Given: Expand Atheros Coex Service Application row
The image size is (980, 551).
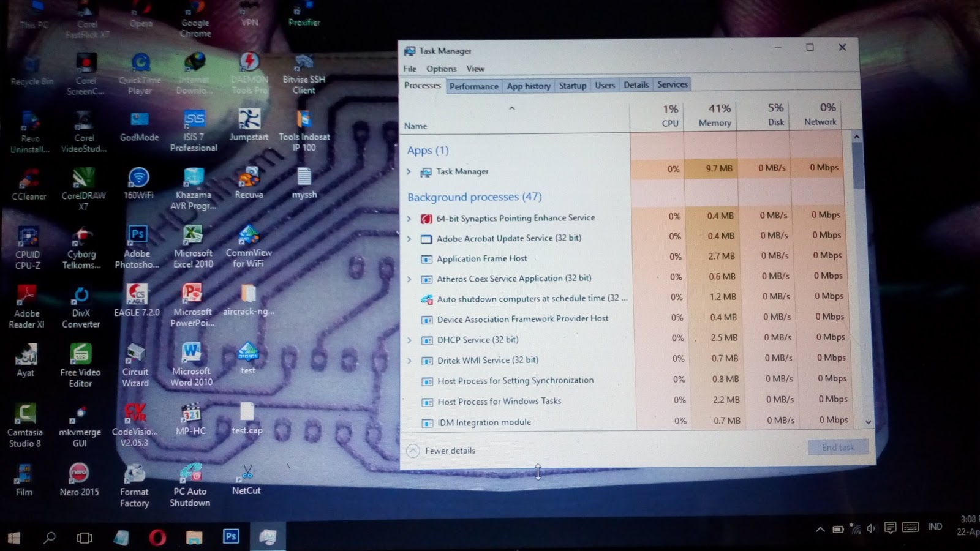Looking at the screenshot, I should 409,279.
